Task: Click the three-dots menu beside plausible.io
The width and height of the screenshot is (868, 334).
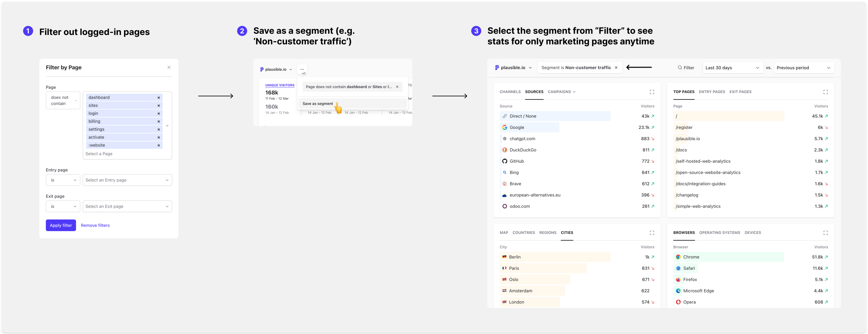Action: [x=302, y=69]
